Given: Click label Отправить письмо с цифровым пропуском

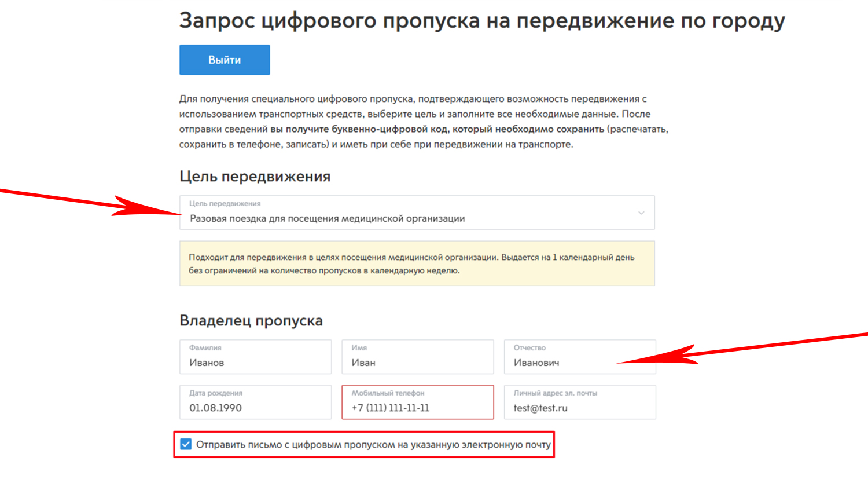Looking at the screenshot, I should [x=373, y=445].
